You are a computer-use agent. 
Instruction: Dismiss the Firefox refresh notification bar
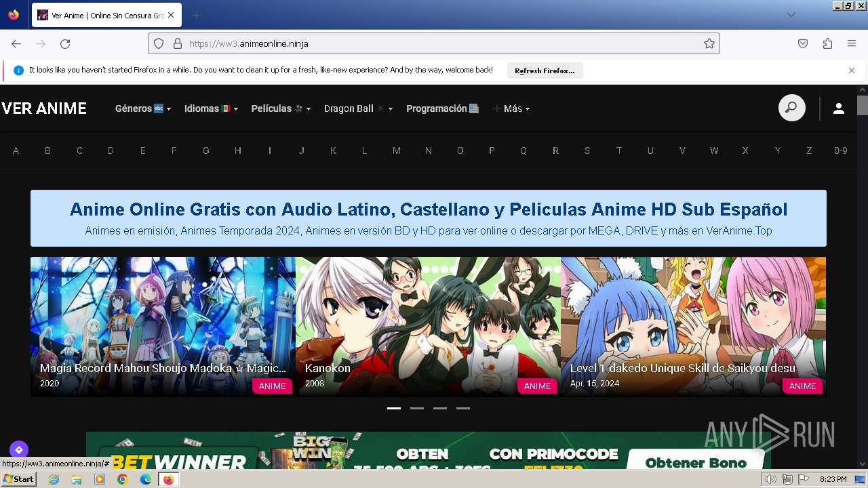852,70
